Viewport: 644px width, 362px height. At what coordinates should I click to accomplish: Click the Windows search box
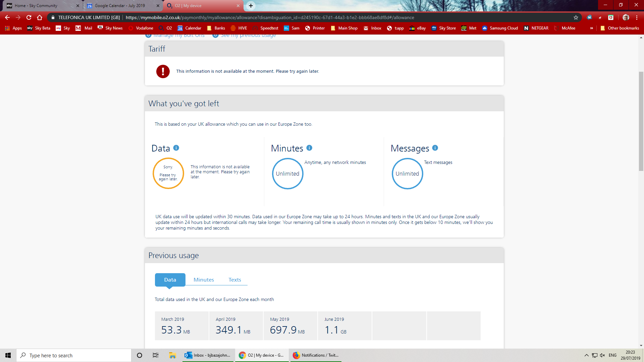(x=74, y=355)
